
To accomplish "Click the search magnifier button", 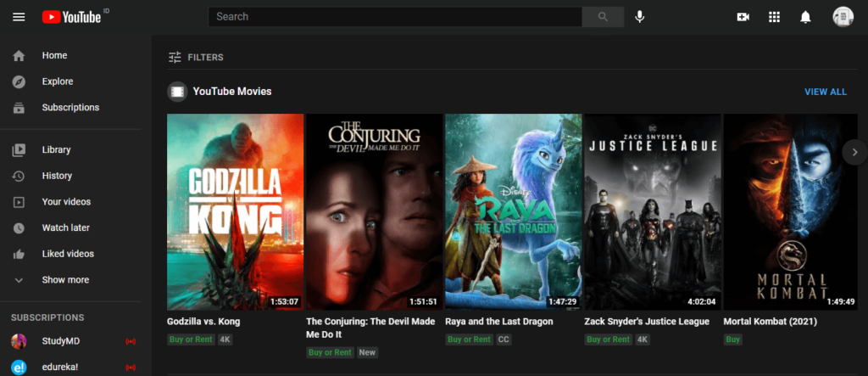I will (603, 17).
